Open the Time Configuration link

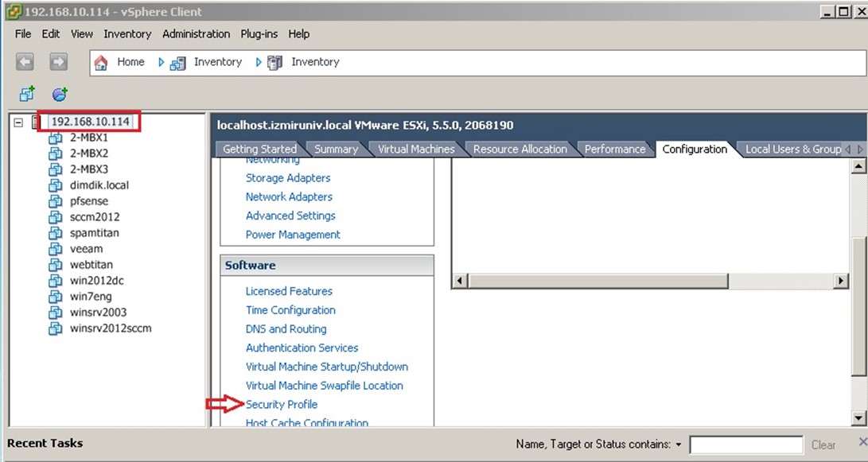(x=290, y=310)
